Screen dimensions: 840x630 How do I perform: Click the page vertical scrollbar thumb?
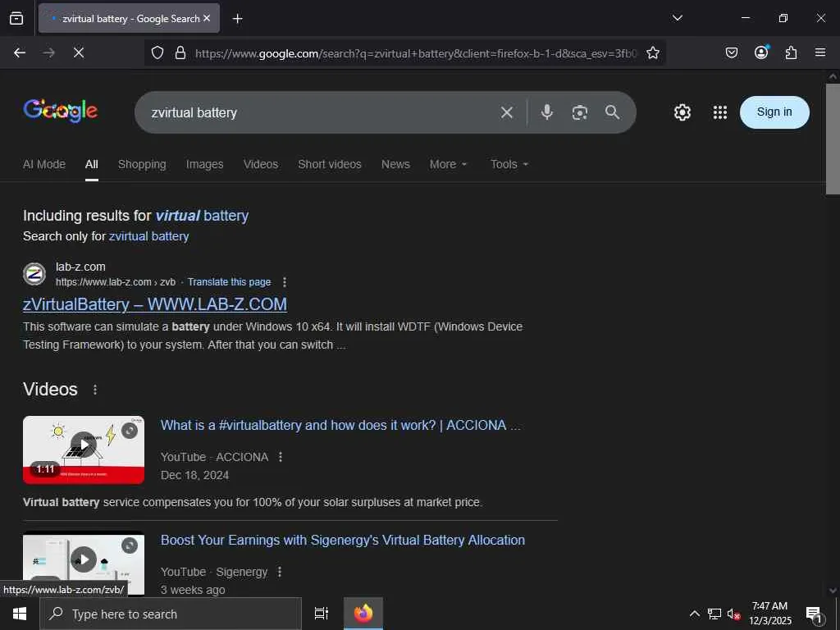click(x=833, y=139)
